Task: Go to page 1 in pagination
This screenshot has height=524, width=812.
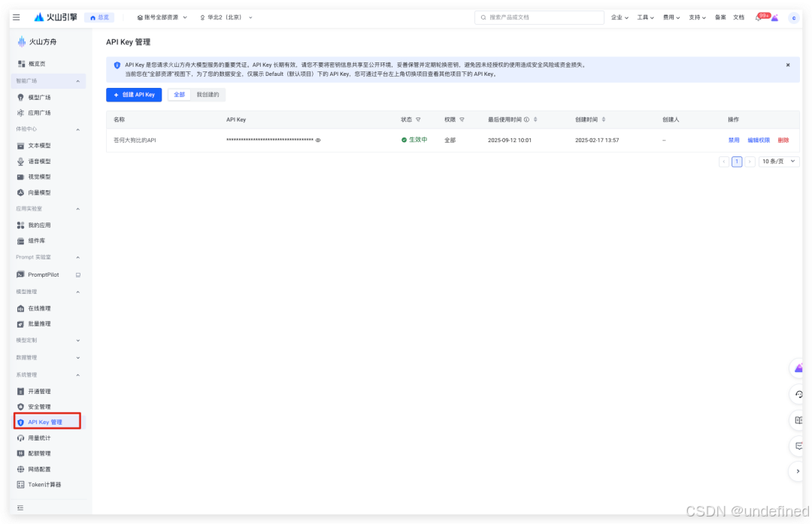Action: (x=736, y=162)
